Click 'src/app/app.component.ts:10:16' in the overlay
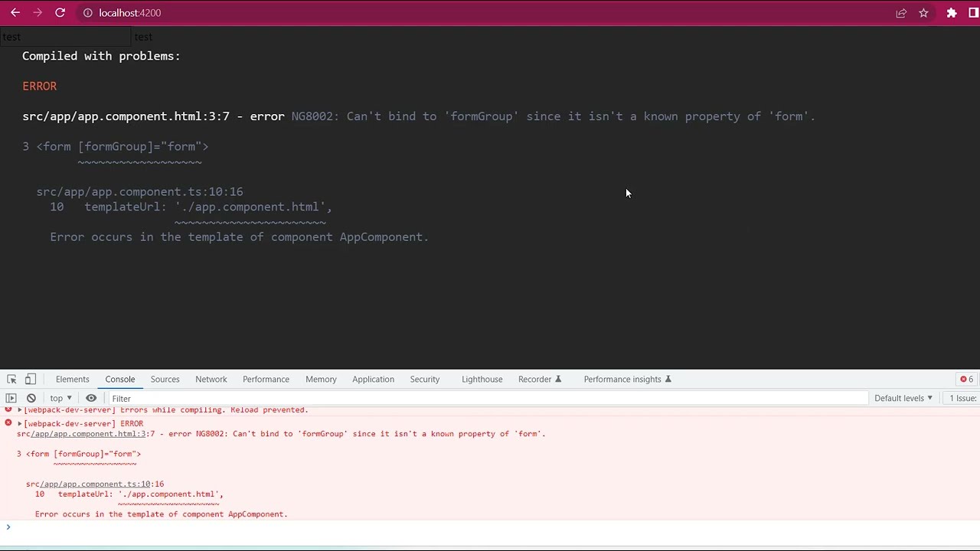The width and height of the screenshot is (980, 551). [x=139, y=192]
